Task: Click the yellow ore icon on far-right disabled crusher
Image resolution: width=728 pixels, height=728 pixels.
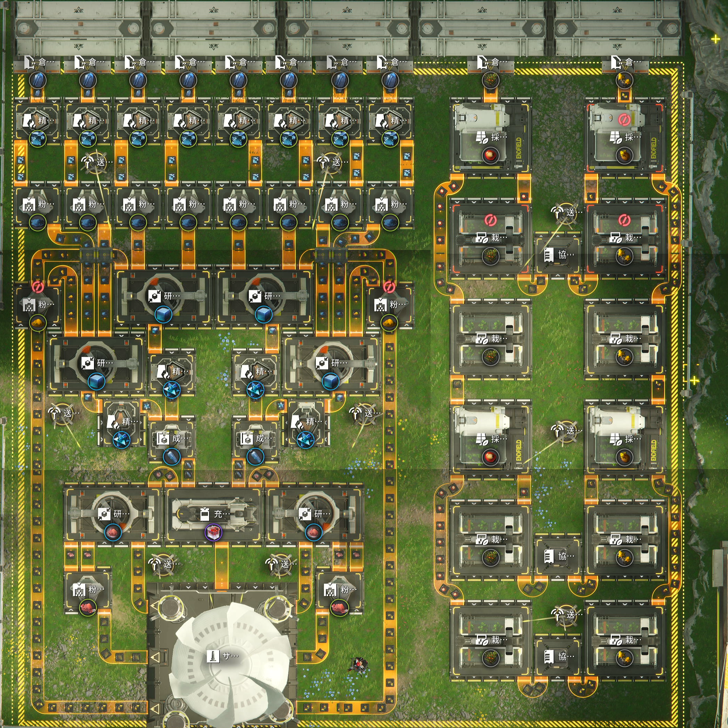Action: (x=389, y=322)
